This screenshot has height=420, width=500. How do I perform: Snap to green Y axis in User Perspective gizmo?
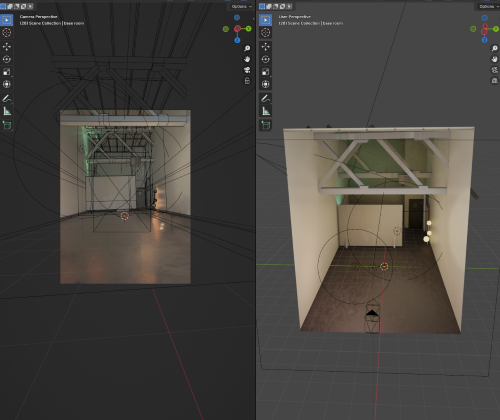click(x=496, y=29)
